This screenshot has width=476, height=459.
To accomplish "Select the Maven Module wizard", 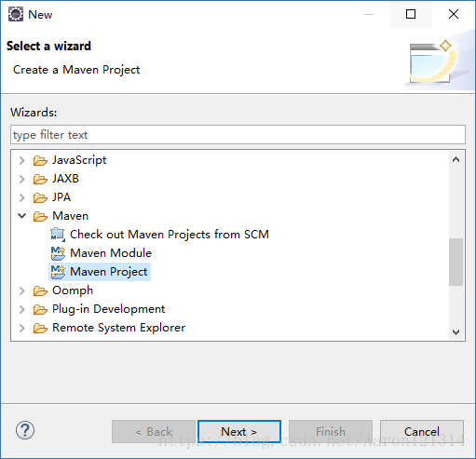I will [x=111, y=253].
